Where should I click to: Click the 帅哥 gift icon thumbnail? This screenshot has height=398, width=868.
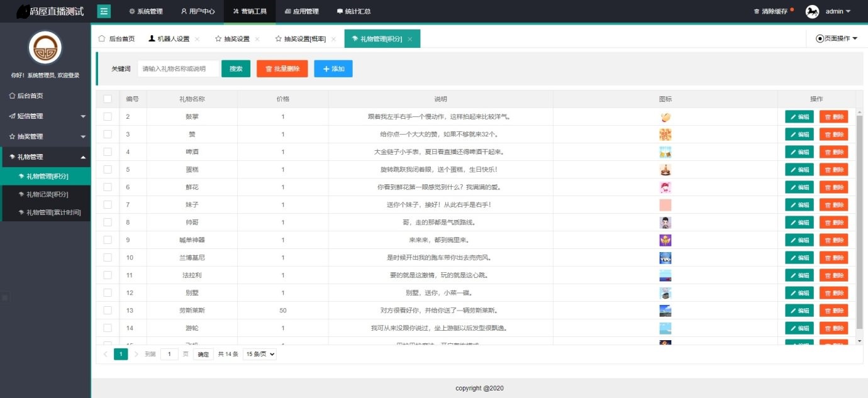pos(665,223)
